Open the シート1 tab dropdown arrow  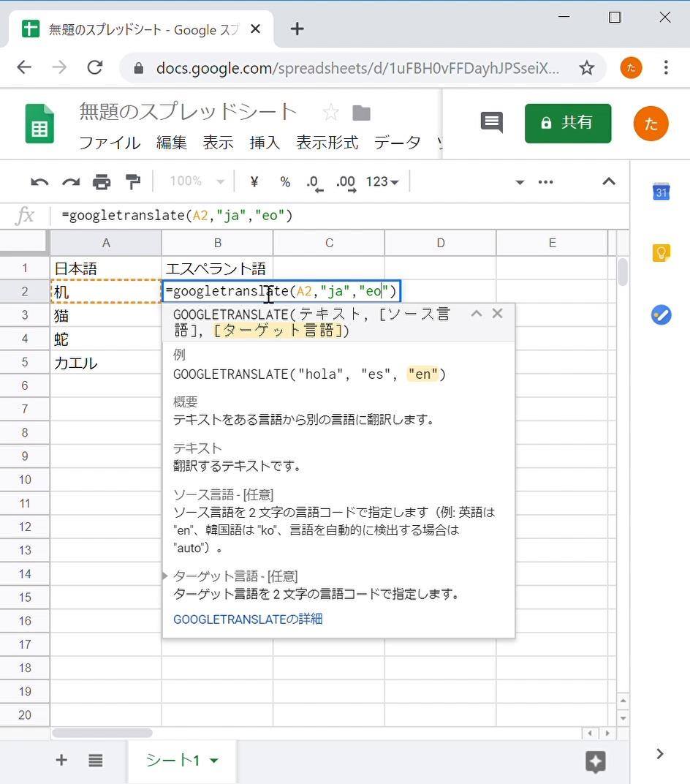click(214, 761)
